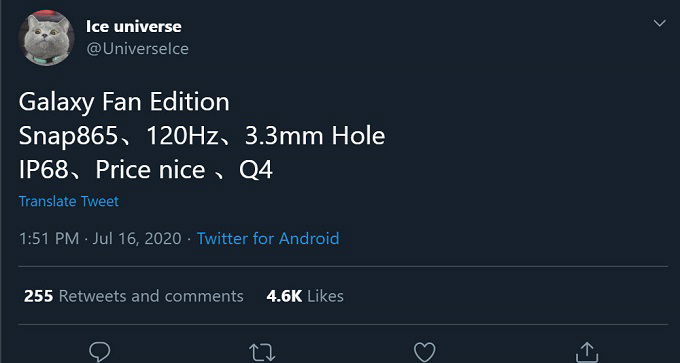
Task: Click the Galaxy Fan Edition text line
Action: (124, 103)
